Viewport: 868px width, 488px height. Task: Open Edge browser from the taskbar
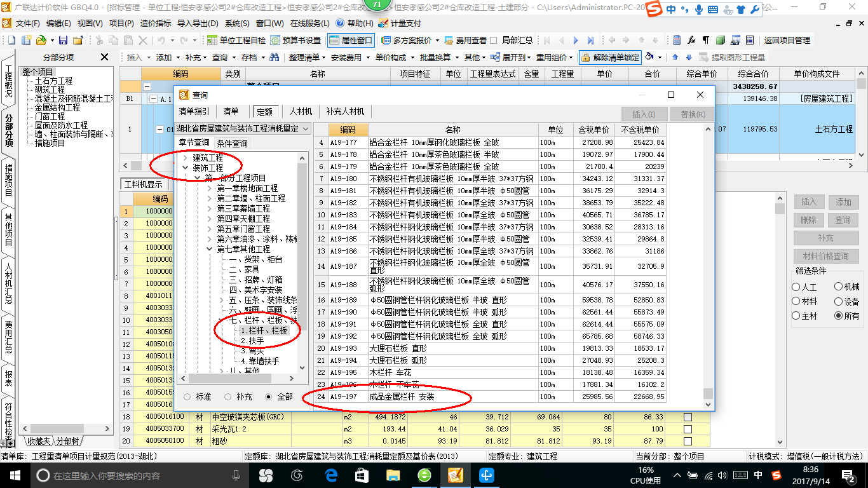[x=330, y=475]
